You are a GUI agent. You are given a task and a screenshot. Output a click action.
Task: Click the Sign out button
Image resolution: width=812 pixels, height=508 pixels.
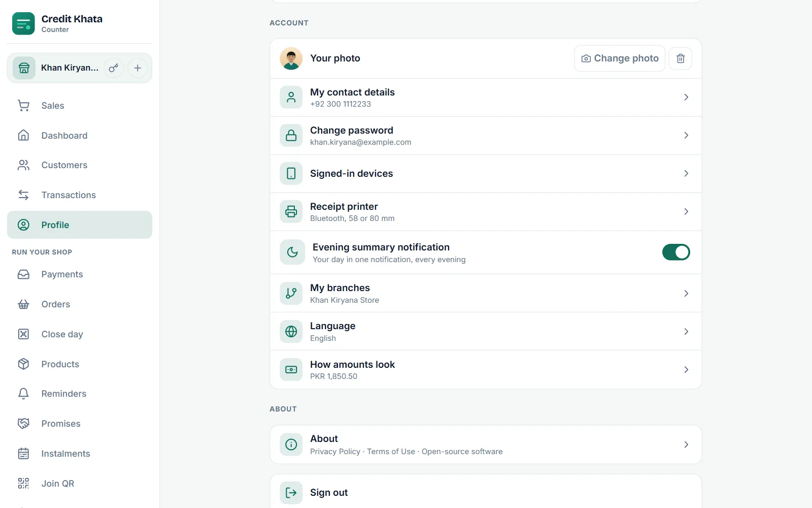tap(486, 492)
